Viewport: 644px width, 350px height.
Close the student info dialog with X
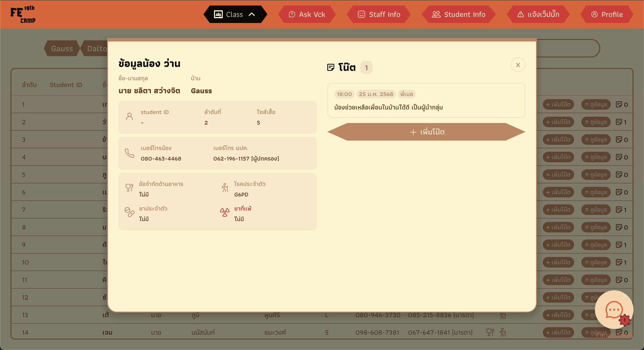pos(518,65)
